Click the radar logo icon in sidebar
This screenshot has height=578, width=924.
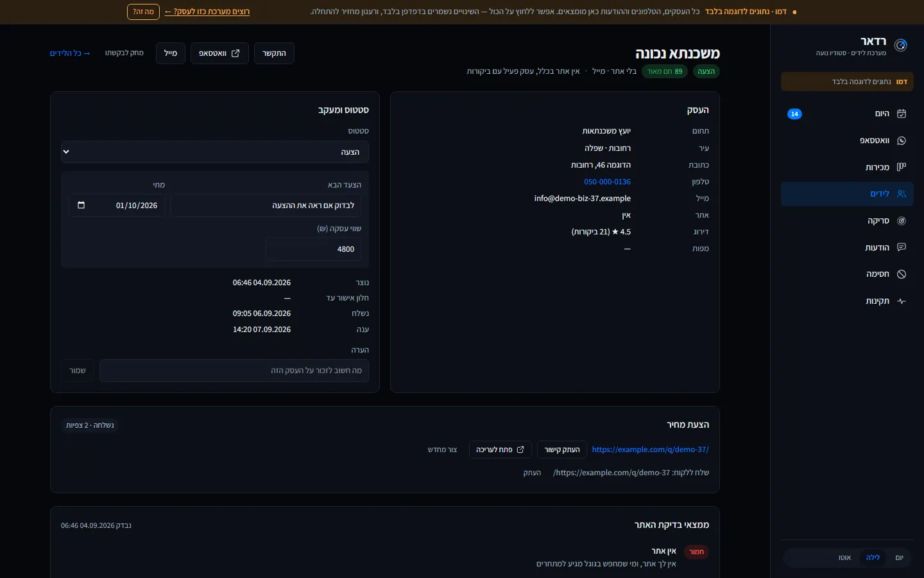(x=901, y=45)
